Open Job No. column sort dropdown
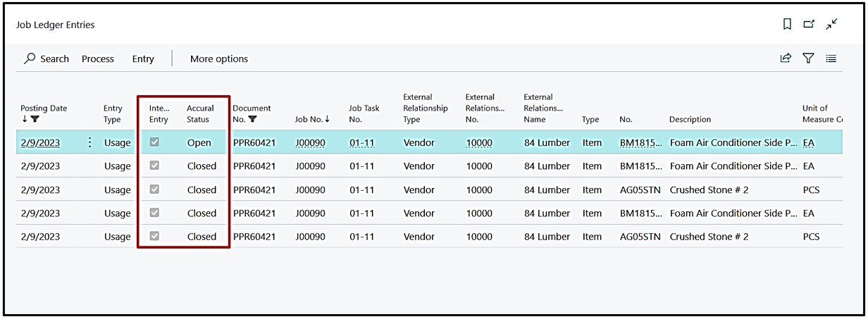This screenshot has height=319, width=868. point(312,119)
